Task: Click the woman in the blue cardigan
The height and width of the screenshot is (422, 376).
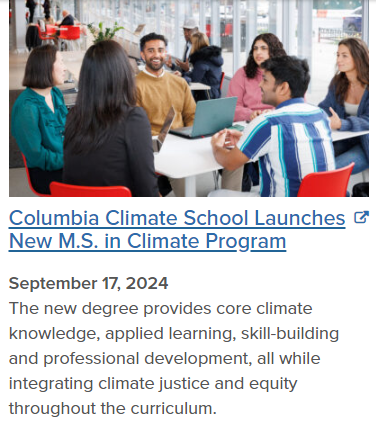Action: point(347,103)
